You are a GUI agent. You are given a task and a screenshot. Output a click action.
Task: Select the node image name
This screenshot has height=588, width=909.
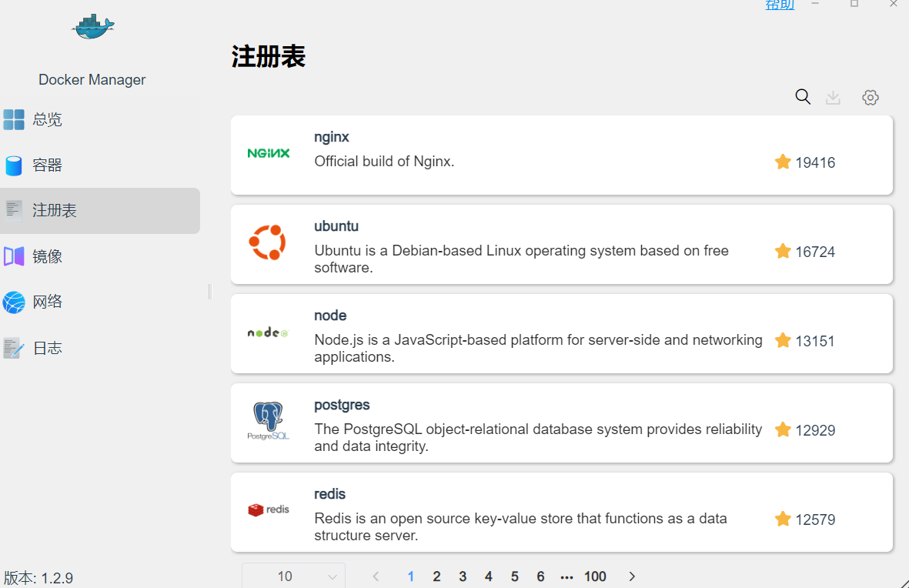point(330,316)
